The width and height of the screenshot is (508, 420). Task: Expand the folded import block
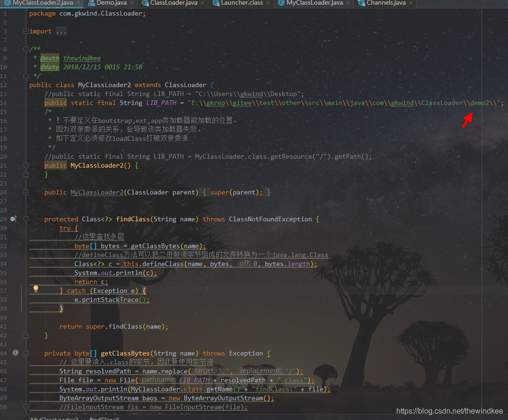(x=26, y=32)
